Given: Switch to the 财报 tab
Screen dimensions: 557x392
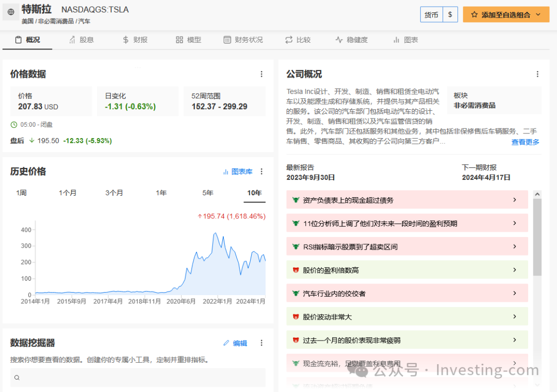Looking at the screenshot, I should (135, 40).
